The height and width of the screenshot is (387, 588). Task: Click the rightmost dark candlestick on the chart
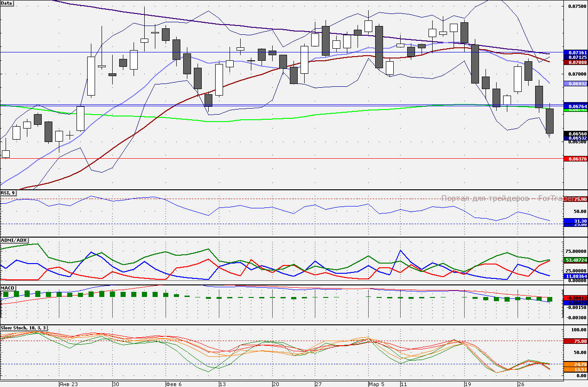coord(550,121)
